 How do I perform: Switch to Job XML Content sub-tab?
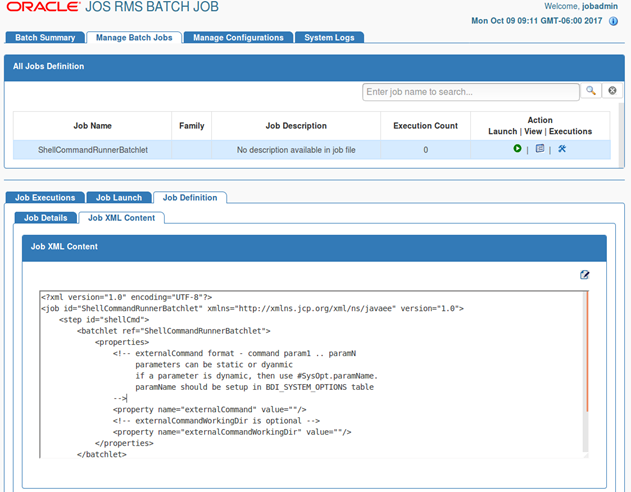(x=122, y=218)
